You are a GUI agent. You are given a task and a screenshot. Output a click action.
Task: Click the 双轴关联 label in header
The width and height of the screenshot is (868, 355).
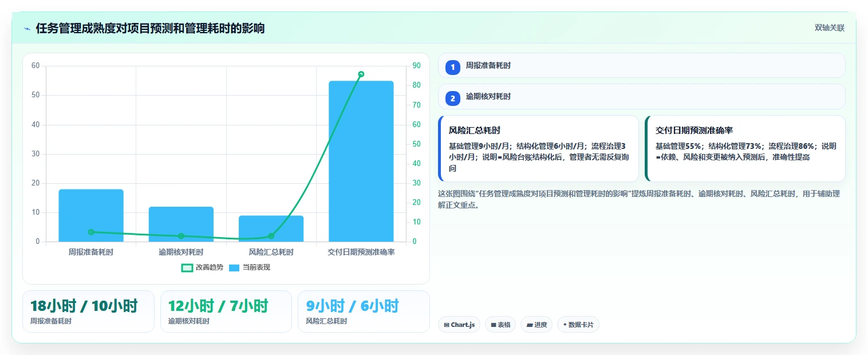(829, 28)
